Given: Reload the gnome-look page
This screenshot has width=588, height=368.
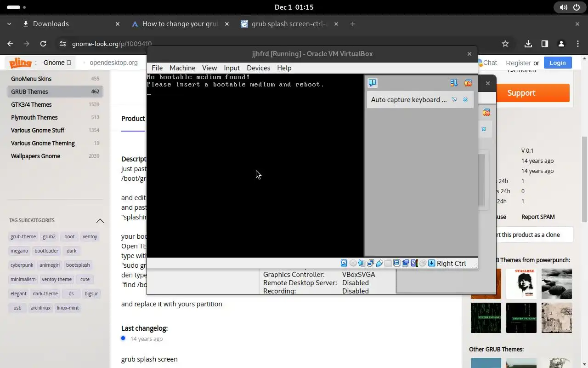Looking at the screenshot, I should click(x=43, y=44).
